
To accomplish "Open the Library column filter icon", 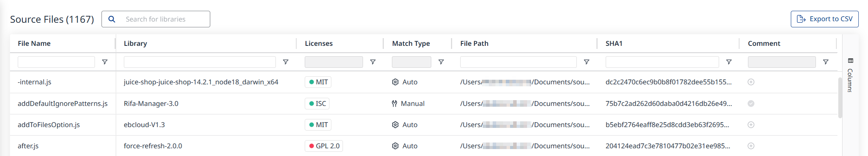I will [286, 62].
